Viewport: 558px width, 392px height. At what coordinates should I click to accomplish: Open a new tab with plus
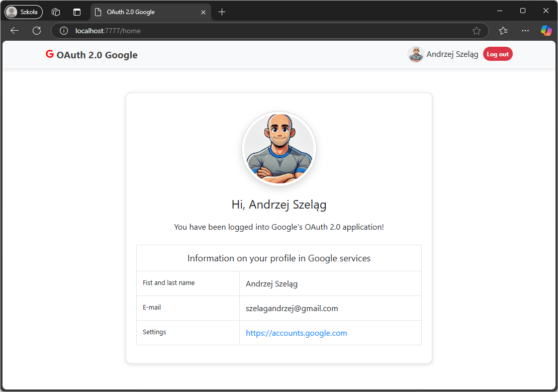pos(222,12)
